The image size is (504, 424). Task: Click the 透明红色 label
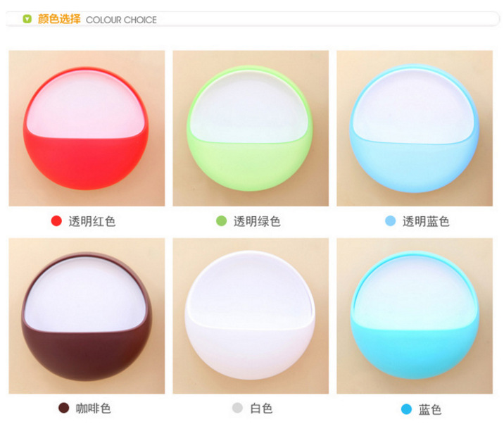(x=92, y=221)
